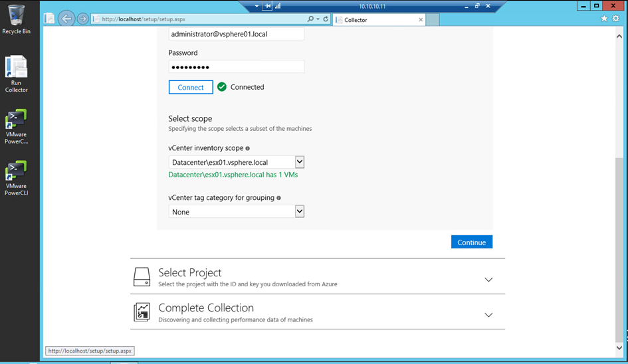Open the VMware PowerC... desktop shortcut
Screen dimensions: 628x364
pos(16,127)
